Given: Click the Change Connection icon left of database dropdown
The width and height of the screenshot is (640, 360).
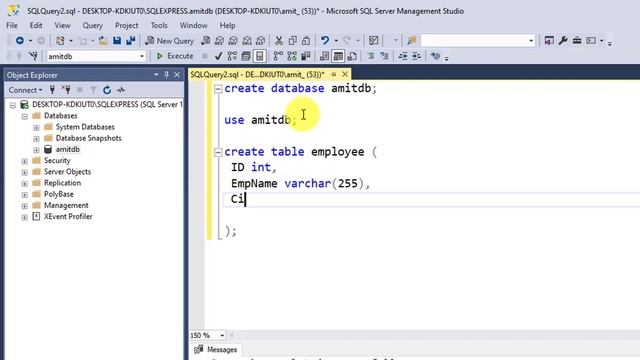Looking at the screenshot, I should tap(33, 56).
